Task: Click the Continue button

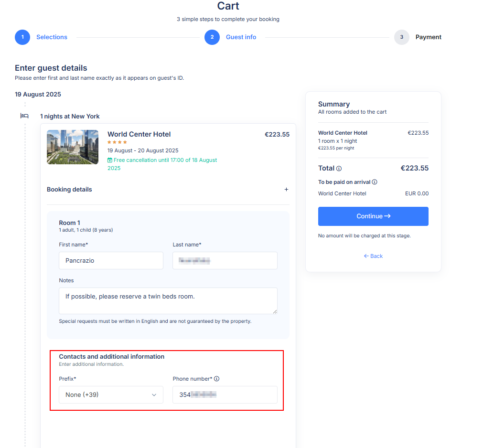Action: pos(373,216)
